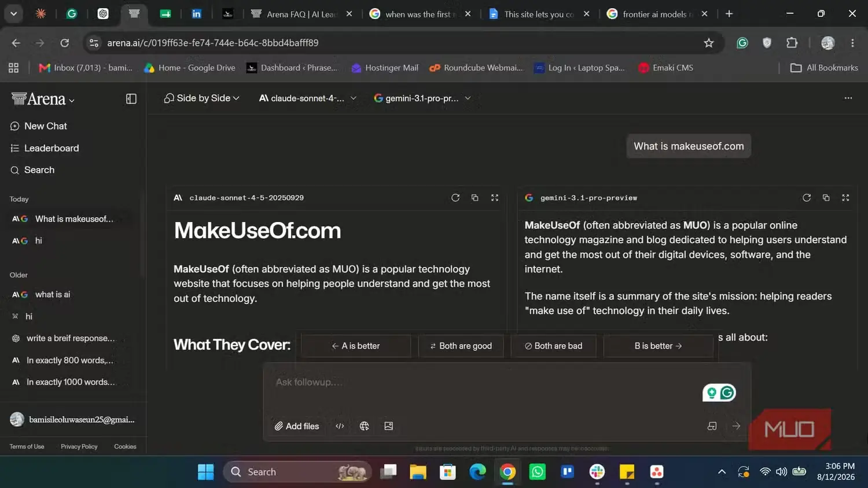
Task: Open the three-dot options menu in Arena header
Action: pos(848,98)
